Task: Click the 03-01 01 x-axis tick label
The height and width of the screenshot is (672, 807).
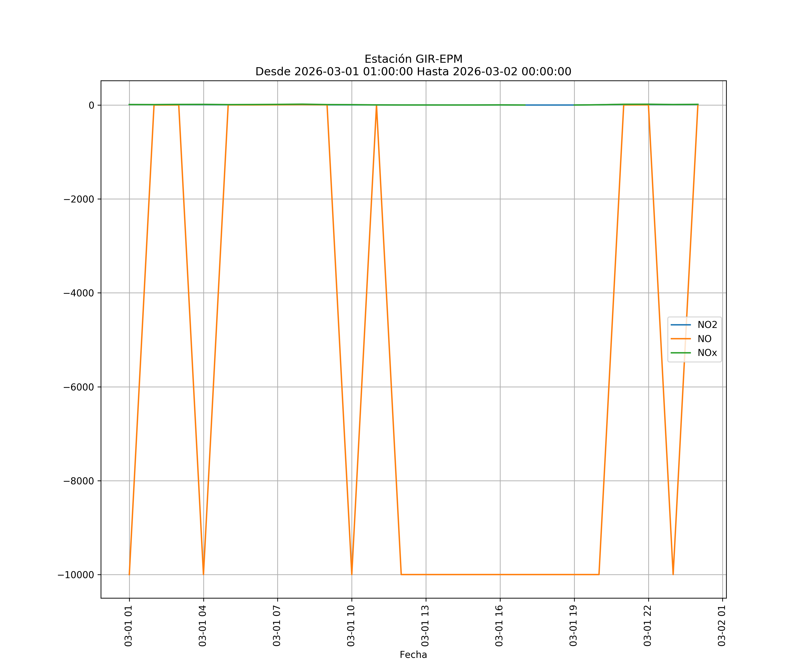Action: click(128, 626)
